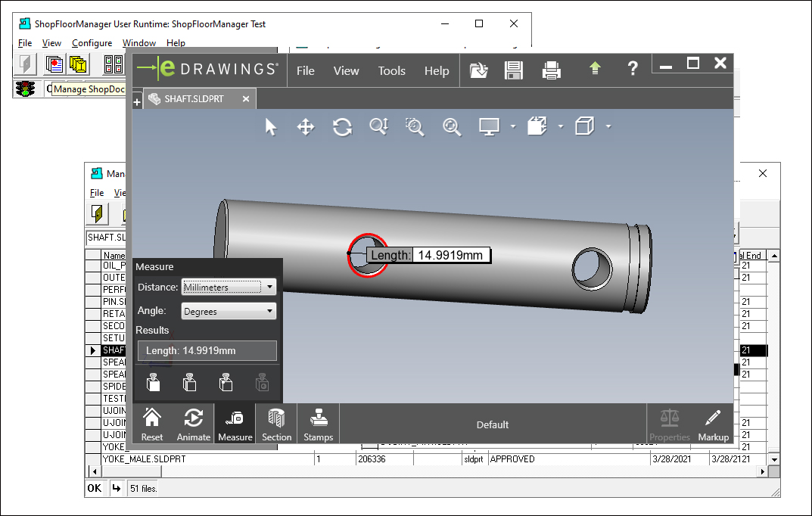Viewport: 812px width, 516px height.
Task: Activate the Pan tool in eDrawings
Action: [306, 127]
